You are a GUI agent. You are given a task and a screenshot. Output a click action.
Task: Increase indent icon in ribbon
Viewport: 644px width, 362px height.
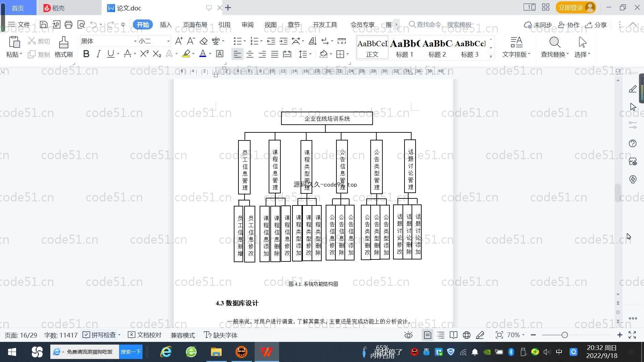coord(283,41)
